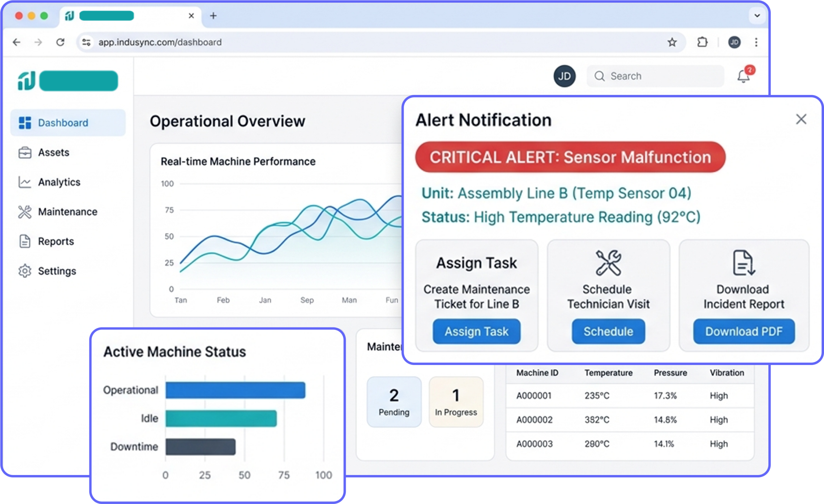Open site information icon in address bar

[86, 42]
